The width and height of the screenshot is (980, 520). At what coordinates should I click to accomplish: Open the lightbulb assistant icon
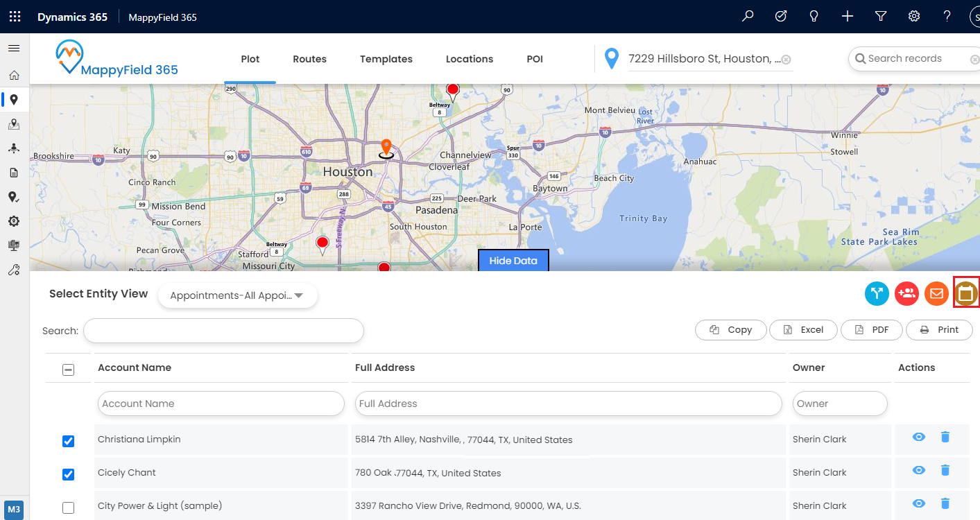tap(814, 17)
